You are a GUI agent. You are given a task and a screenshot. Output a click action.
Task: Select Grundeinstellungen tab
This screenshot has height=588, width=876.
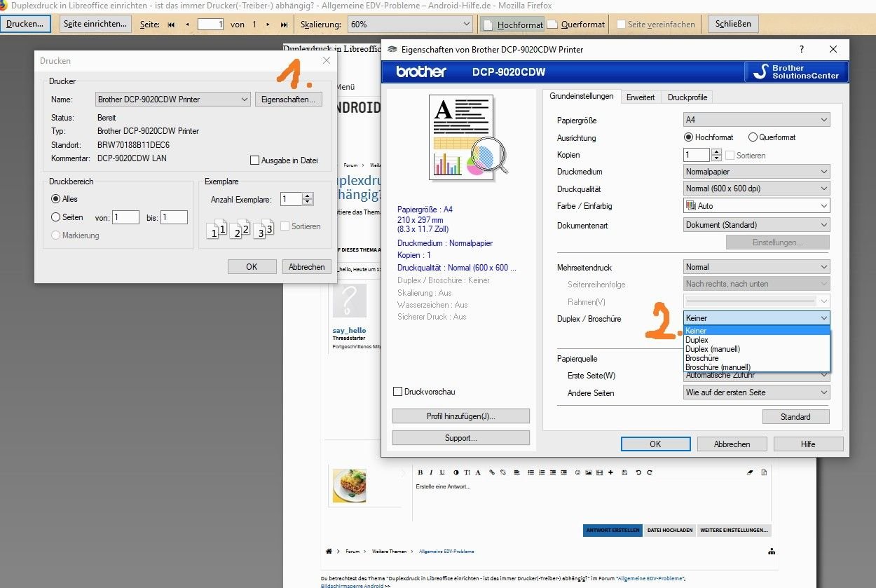click(581, 96)
